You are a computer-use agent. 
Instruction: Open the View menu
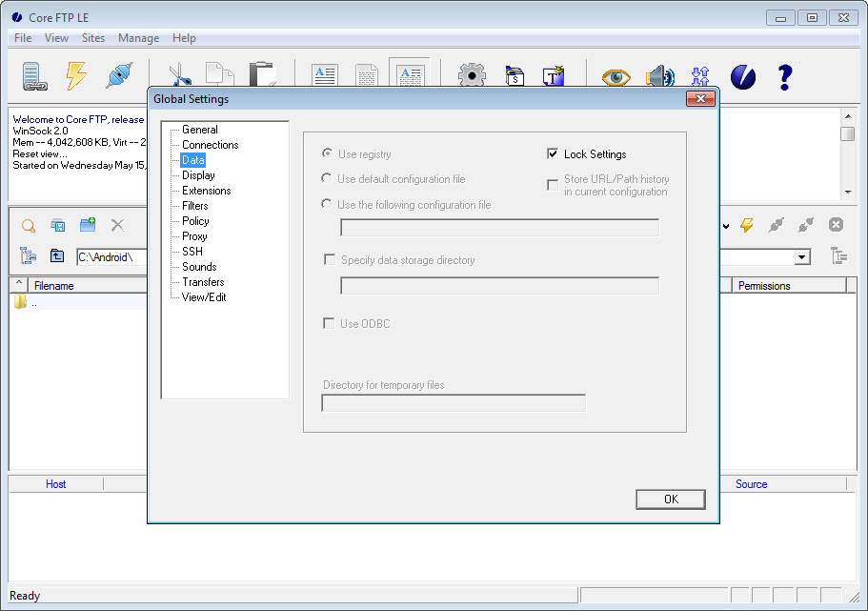coord(56,38)
